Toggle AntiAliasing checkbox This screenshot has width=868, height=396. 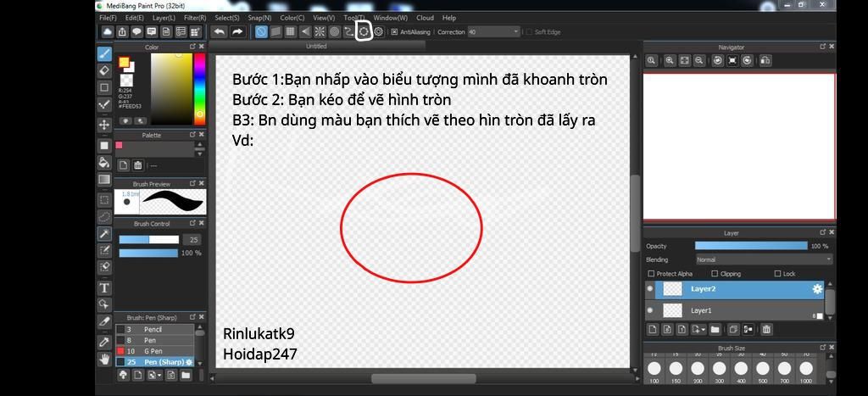(x=394, y=32)
